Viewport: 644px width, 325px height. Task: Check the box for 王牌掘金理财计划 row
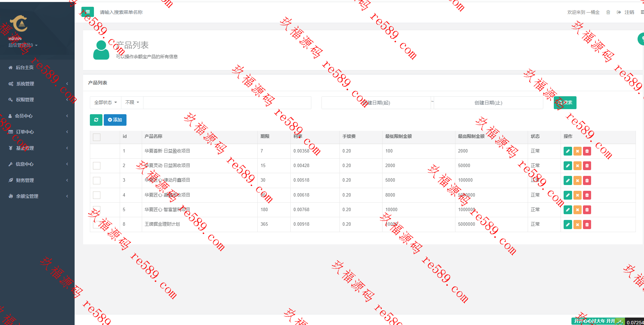coord(97,224)
